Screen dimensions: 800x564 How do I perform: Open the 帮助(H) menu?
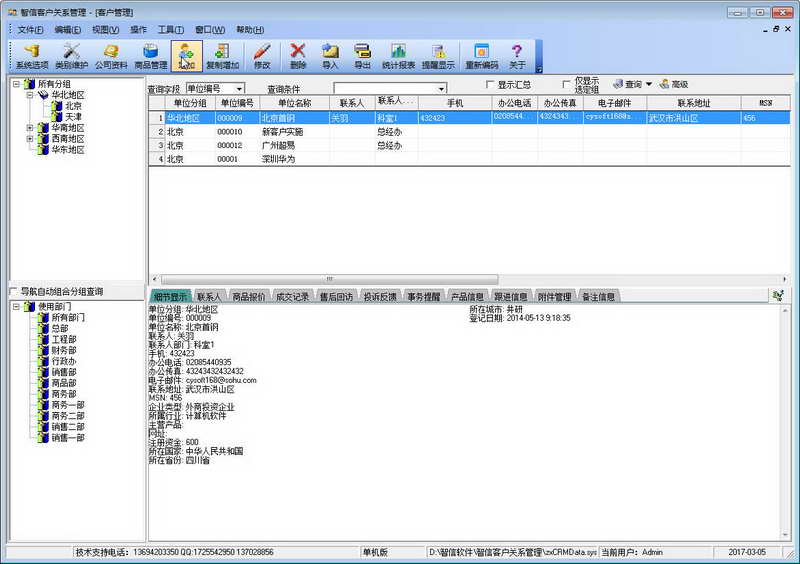pyautogui.click(x=250, y=30)
